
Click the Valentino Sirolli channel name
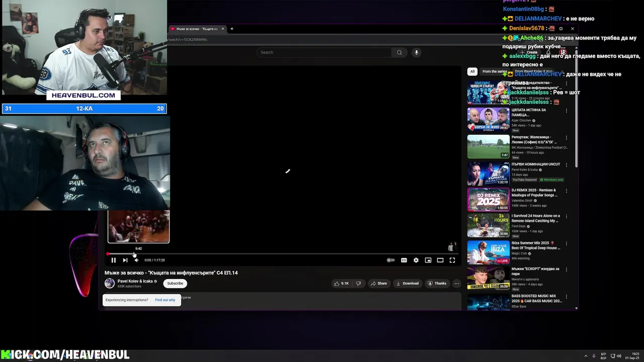coord(522,201)
